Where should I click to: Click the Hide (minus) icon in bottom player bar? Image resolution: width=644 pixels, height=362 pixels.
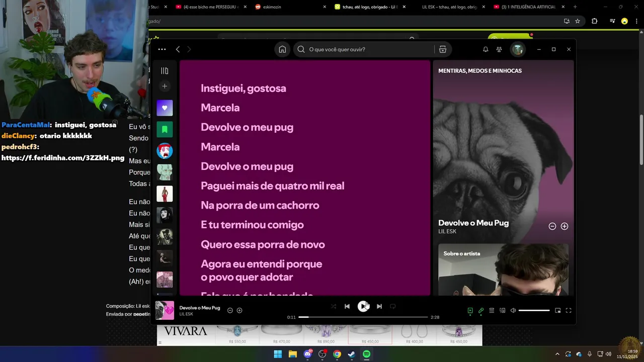[x=230, y=310]
